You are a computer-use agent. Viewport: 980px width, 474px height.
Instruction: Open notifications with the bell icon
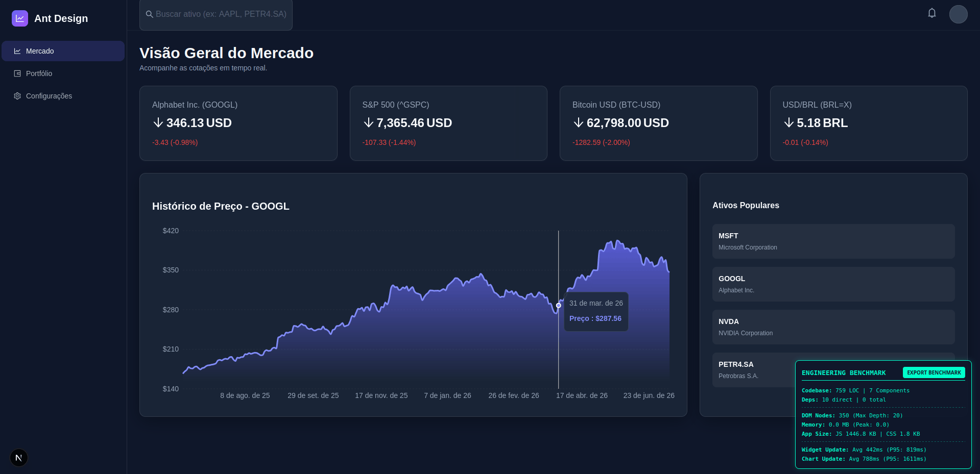tap(932, 13)
